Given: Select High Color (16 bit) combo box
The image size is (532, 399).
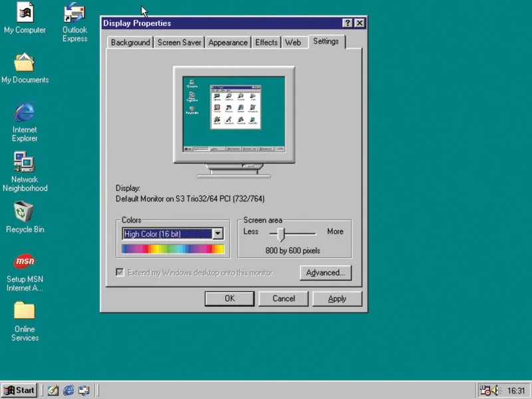Looking at the screenshot, I should pos(166,234).
